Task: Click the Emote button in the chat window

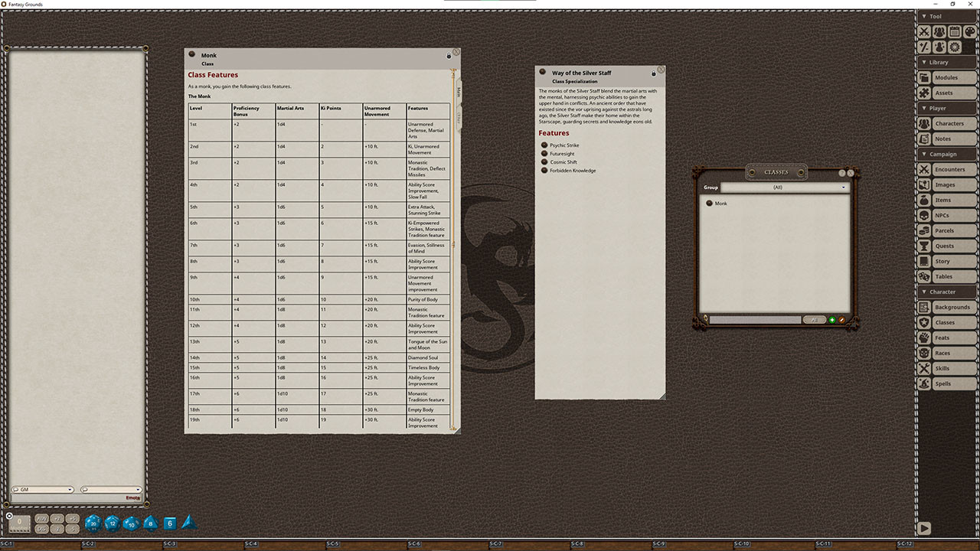Action: 132,497
